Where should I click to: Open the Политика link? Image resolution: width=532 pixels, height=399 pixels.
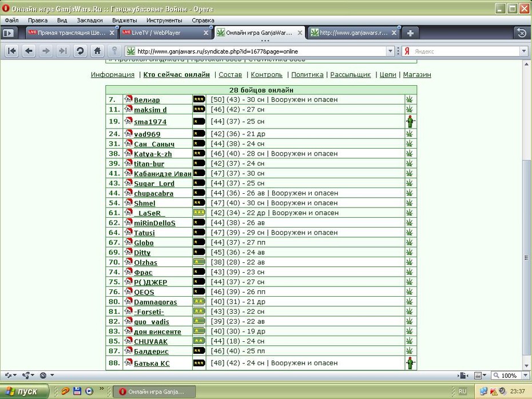coord(307,74)
